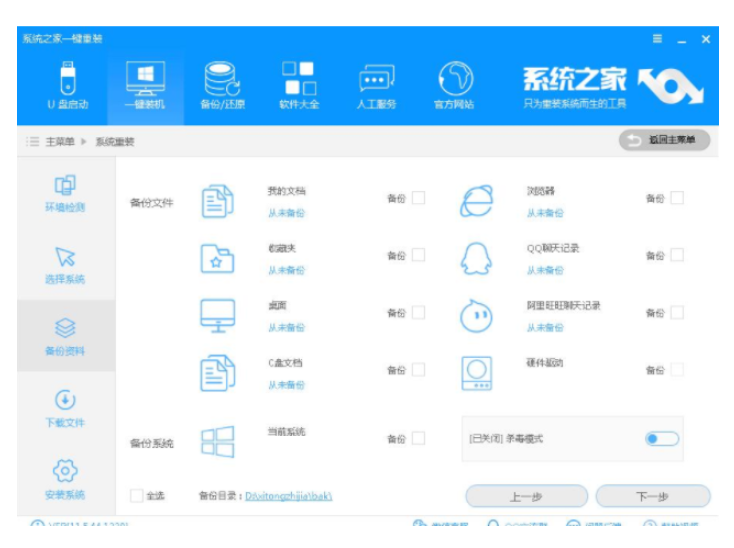
Task: Click 从未备份 under 阿里旺旺聊天记录
Action: click(x=545, y=328)
